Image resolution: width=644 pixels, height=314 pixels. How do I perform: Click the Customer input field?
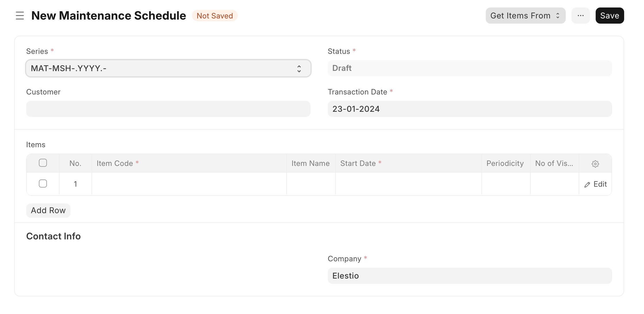168,109
